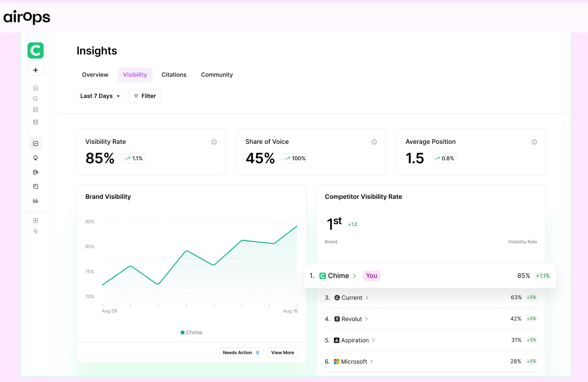Toggle the Chime legend under the chart
The height and width of the screenshot is (382, 588).
coord(191,332)
